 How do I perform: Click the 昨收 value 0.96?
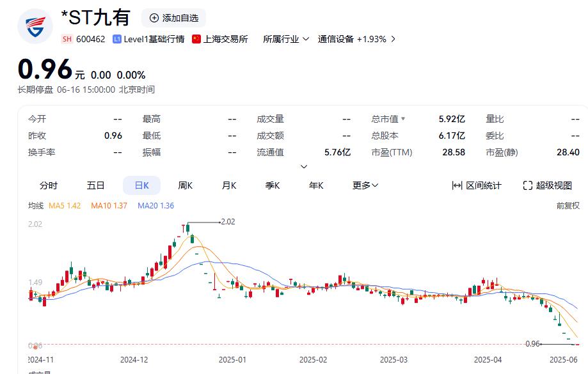pyautogui.click(x=113, y=136)
